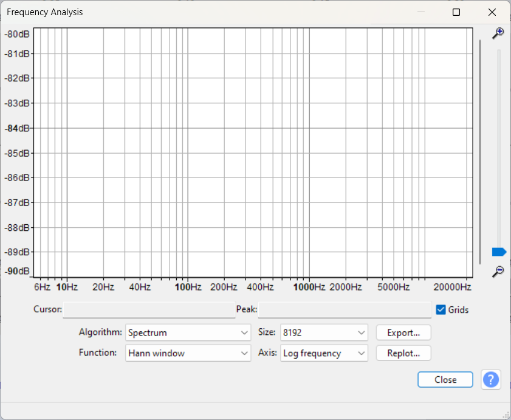
Task: Click the vertical scrollbar beside the plot
Action: click(480, 152)
